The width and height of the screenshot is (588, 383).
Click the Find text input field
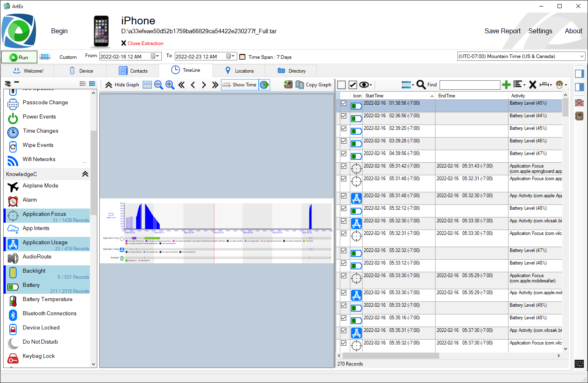[470, 85]
